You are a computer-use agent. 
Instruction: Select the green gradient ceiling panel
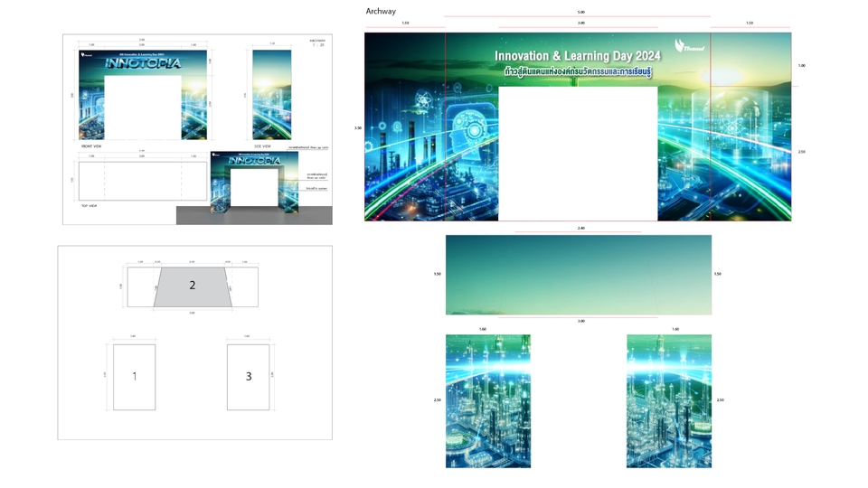coord(578,275)
